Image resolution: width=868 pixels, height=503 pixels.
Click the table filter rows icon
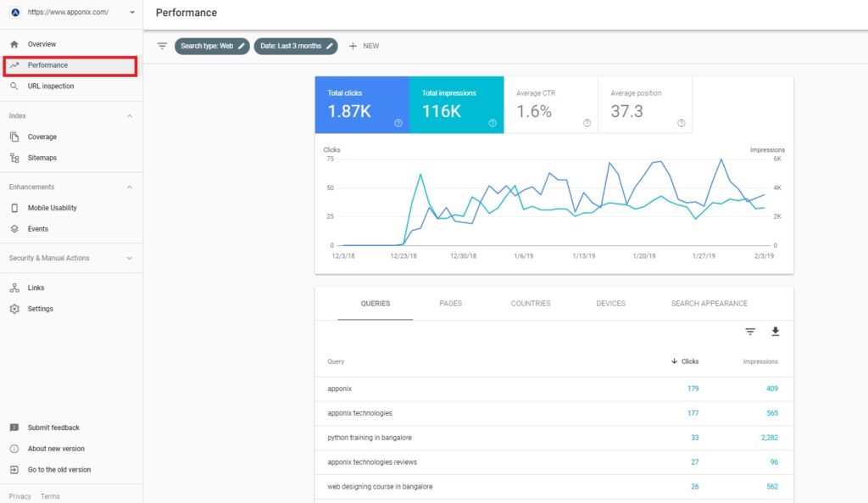(x=750, y=332)
